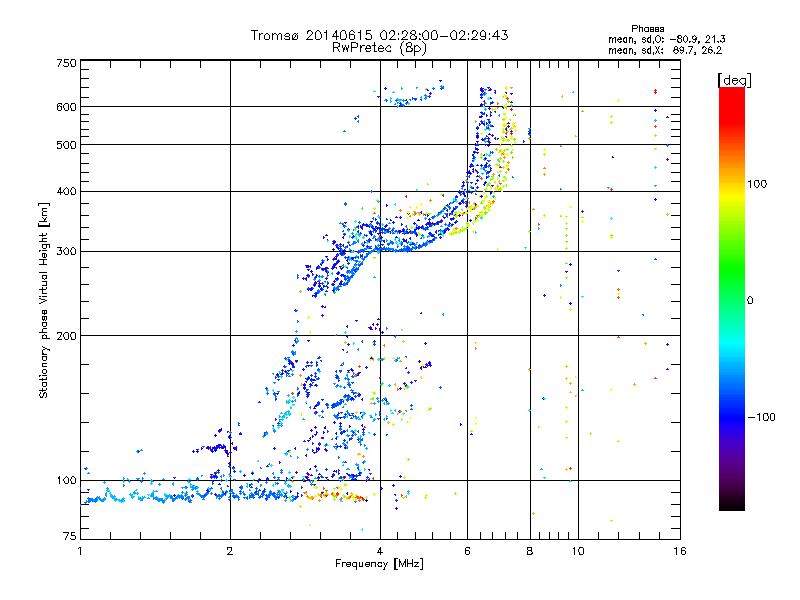Click the x-axis tick label '10'
800x600 pixels.
click(x=578, y=551)
